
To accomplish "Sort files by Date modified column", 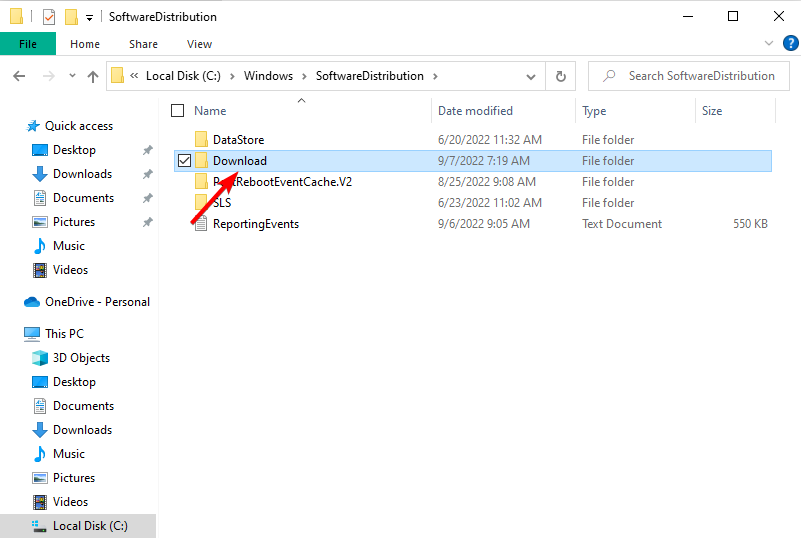I will click(x=475, y=110).
